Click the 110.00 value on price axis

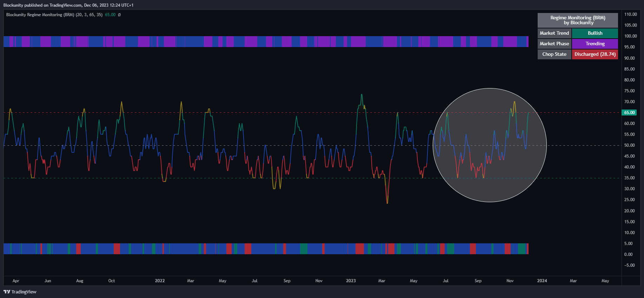point(630,14)
